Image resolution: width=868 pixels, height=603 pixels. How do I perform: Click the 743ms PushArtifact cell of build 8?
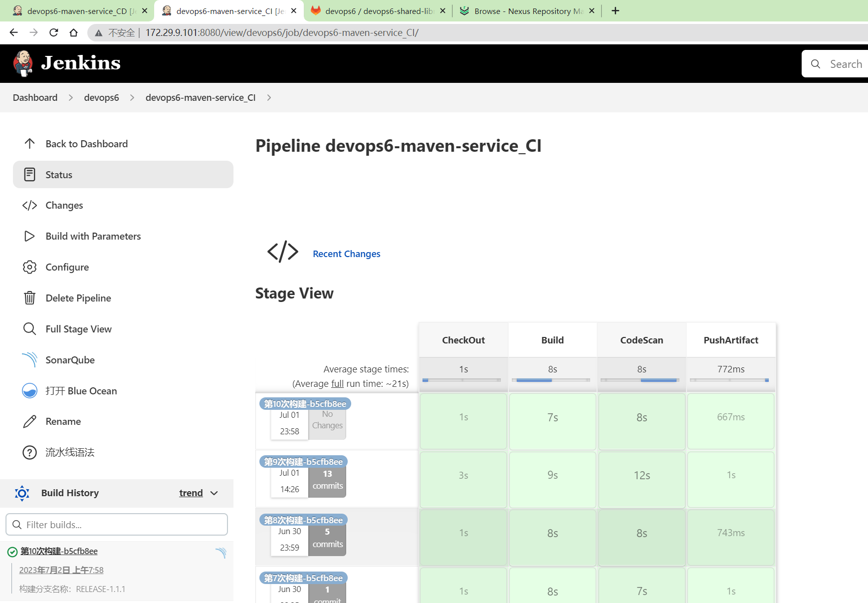[731, 538]
